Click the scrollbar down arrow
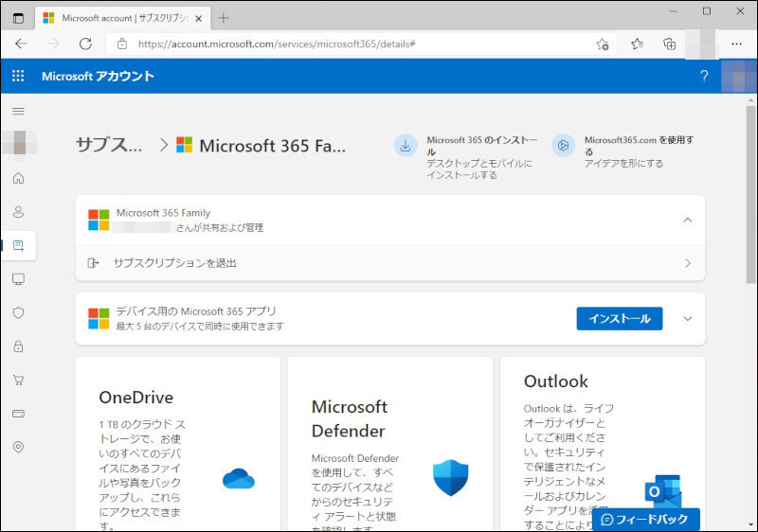The image size is (758, 532). (750, 524)
